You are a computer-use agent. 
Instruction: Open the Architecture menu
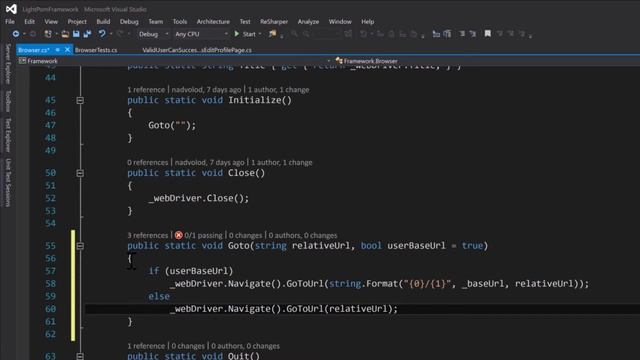(213, 22)
